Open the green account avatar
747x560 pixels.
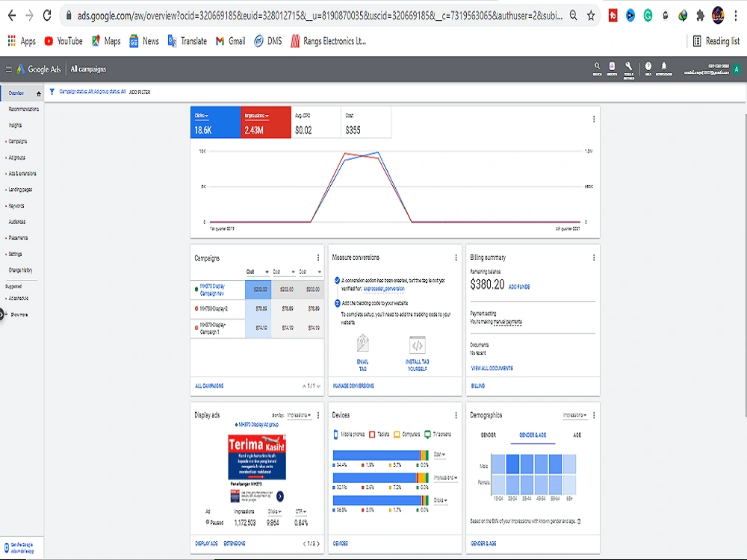point(737,69)
